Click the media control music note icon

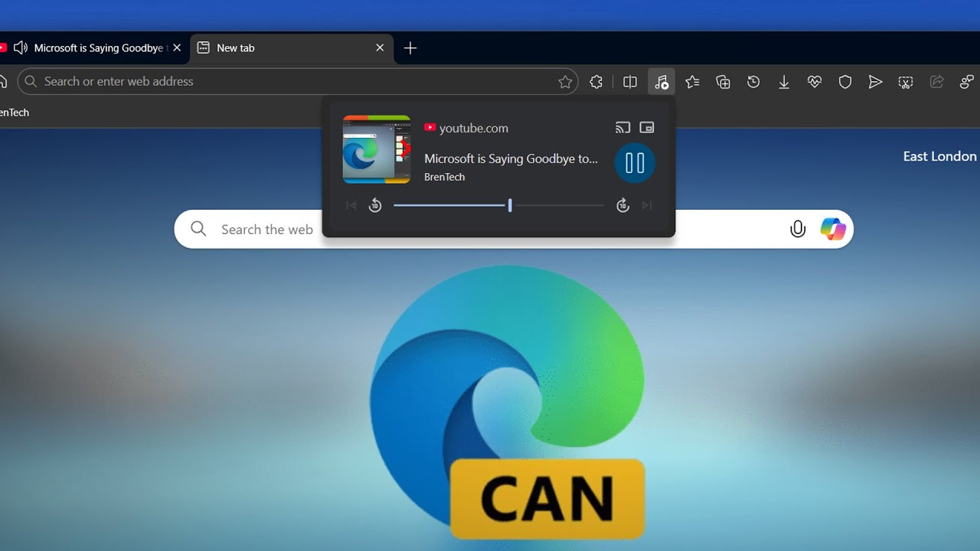(x=661, y=82)
